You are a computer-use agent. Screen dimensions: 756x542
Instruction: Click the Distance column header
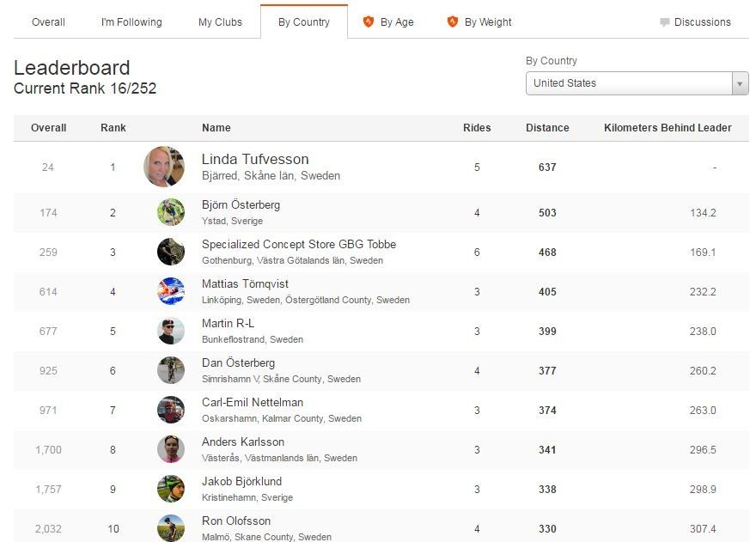(x=547, y=128)
